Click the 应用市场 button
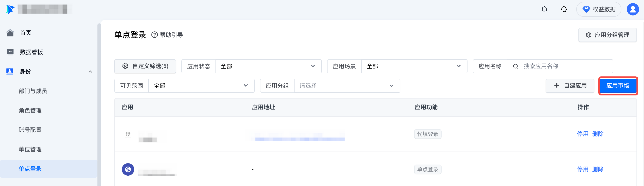The image size is (644, 186). (x=618, y=86)
